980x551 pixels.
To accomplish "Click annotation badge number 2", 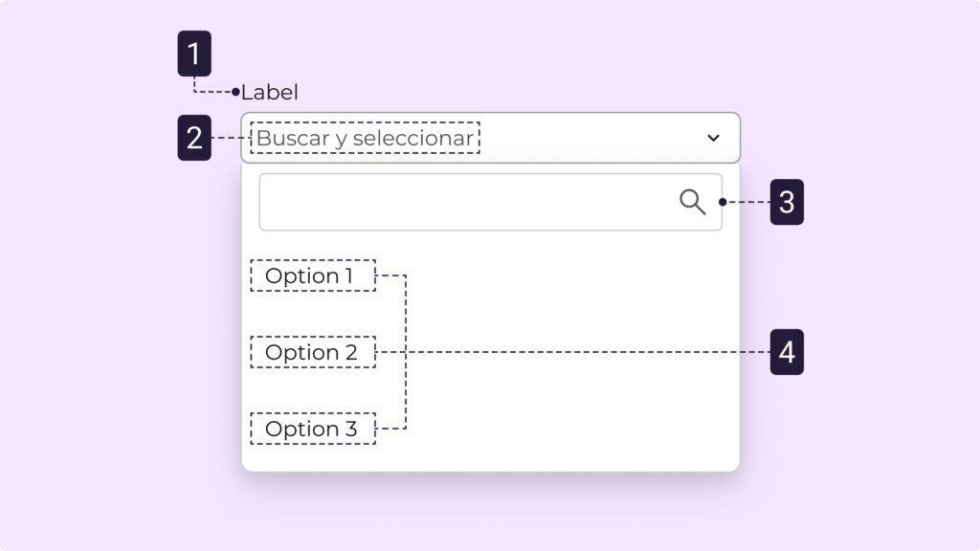I will pos(194,138).
